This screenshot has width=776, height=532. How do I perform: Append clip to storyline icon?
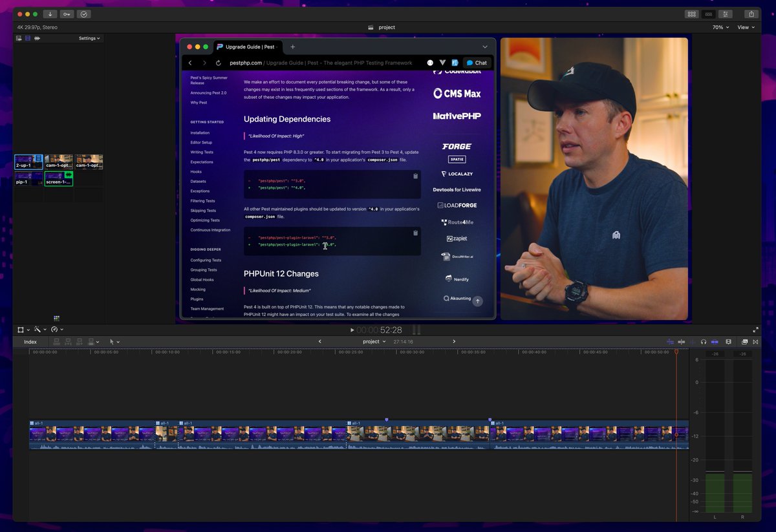[80, 341]
